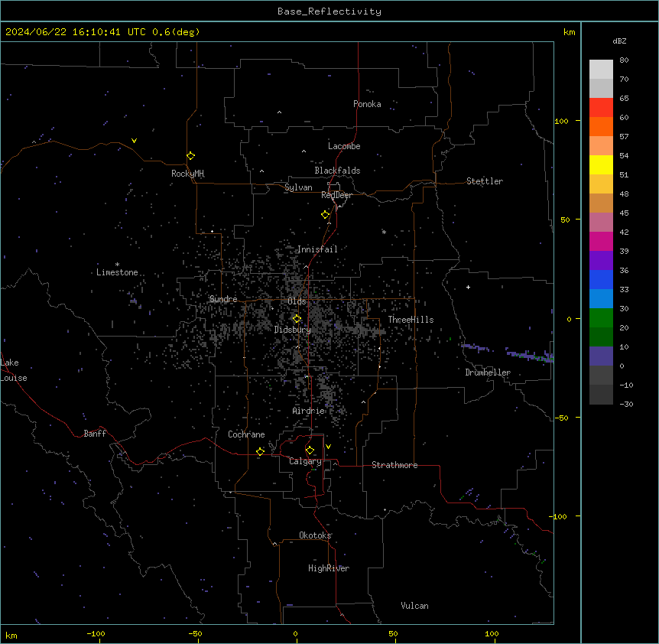659x644 pixels.
Task: Click the magenta 42 dBZ legend swatch
Action: click(601, 241)
